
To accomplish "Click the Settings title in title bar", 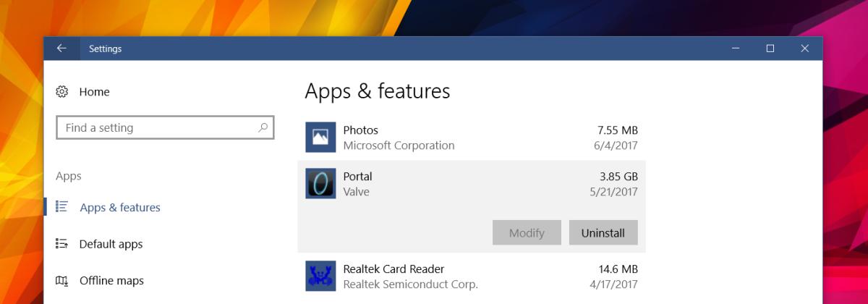I will coord(105,48).
